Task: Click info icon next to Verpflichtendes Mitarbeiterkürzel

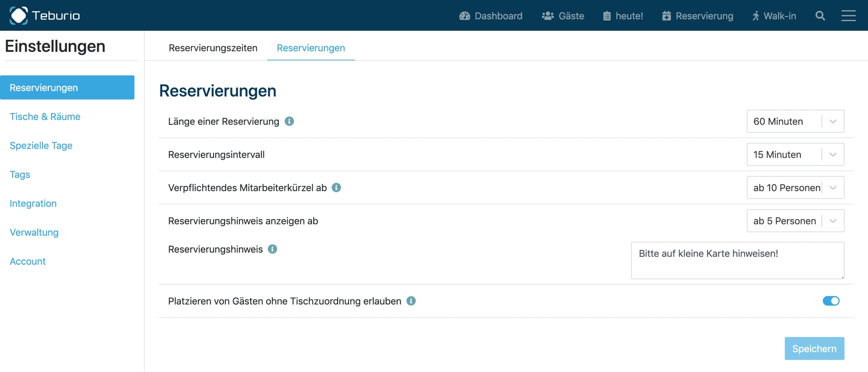Action: tap(336, 187)
